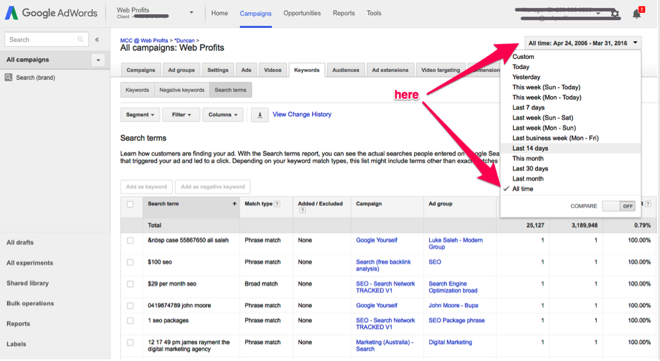
Task: Switch to the Audiences tab
Action: click(346, 70)
